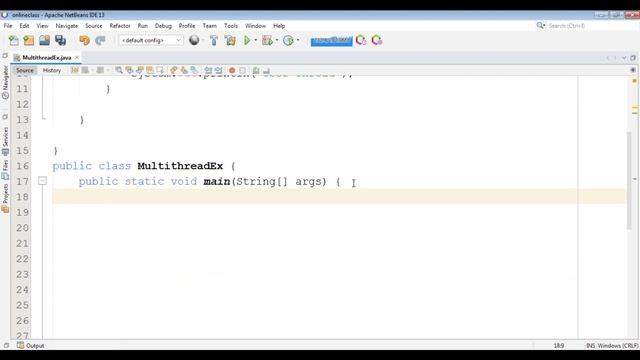Click the Shift Line Right icon
Screen dimensions: 640x360
point(218,70)
